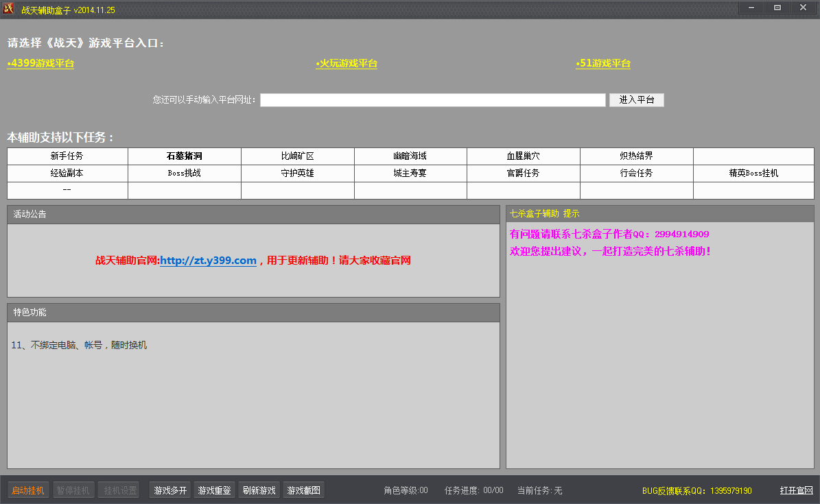Select the 行会任务 task cell

(x=636, y=173)
